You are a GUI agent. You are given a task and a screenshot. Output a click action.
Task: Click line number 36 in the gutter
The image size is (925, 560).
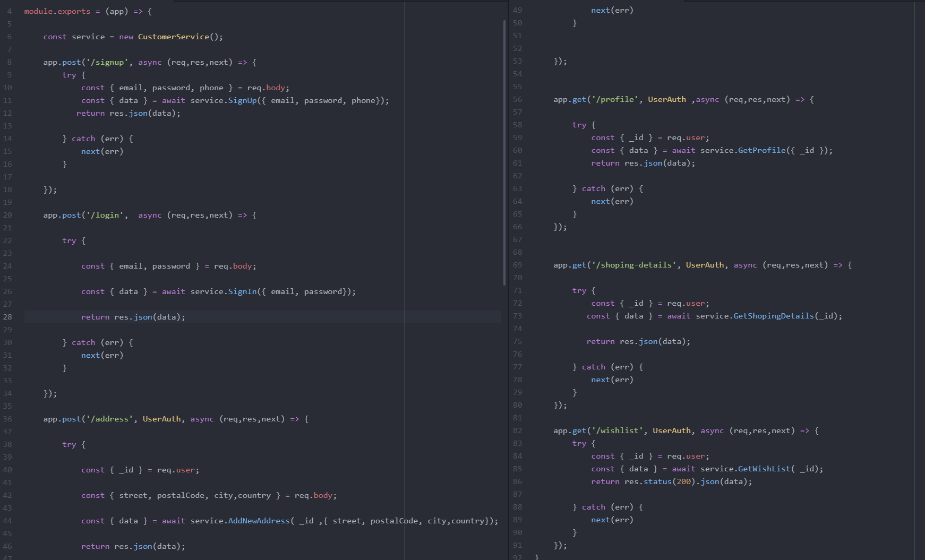pyautogui.click(x=7, y=419)
